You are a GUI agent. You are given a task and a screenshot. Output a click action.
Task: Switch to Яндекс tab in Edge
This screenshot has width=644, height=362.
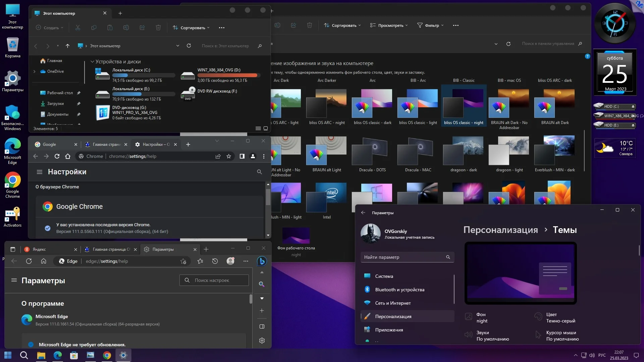pyautogui.click(x=40, y=249)
